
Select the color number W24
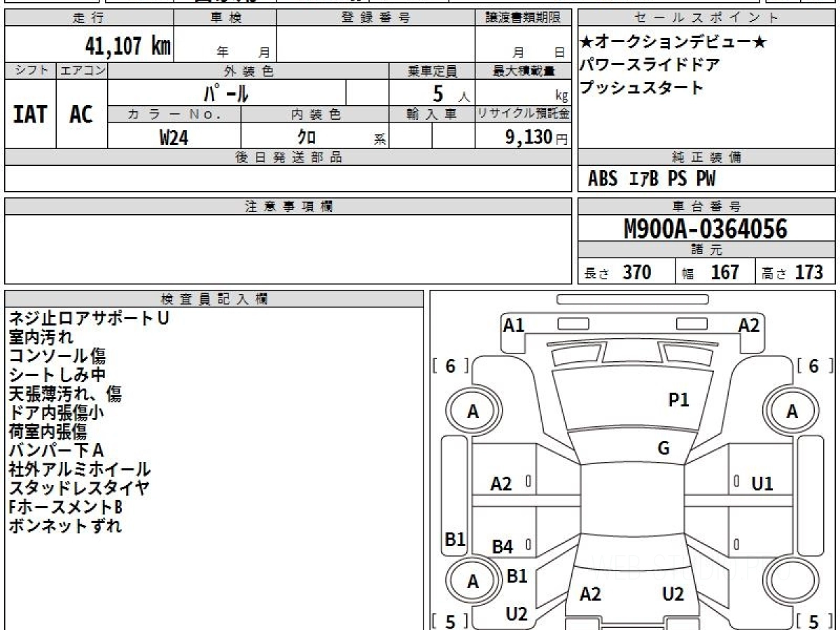tap(174, 136)
